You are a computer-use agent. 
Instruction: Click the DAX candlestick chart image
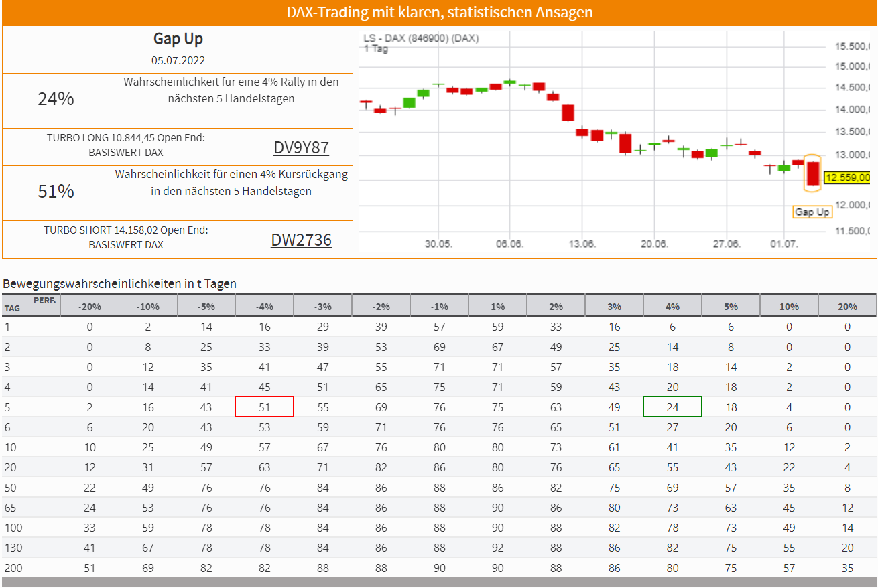[615, 142]
